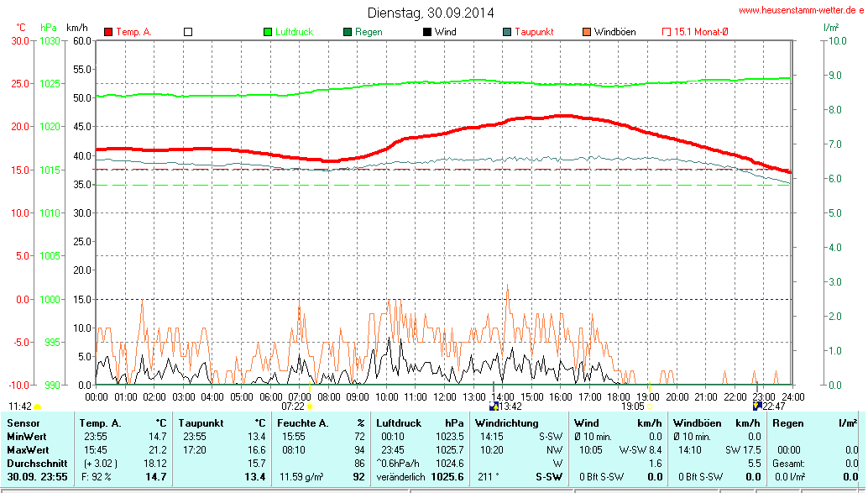Click the 15.1 Monat-Ø legend label
The width and height of the screenshot is (868, 493).
[x=701, y=32]
